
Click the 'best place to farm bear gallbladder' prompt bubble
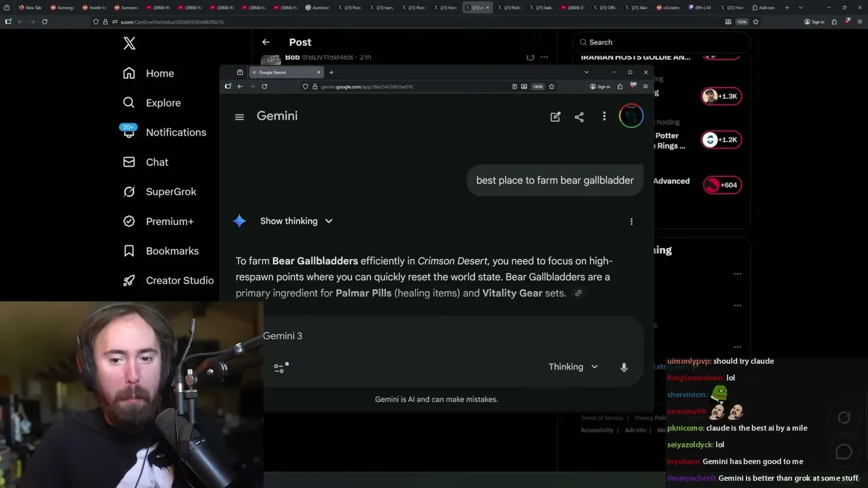[x=555, y=181]
